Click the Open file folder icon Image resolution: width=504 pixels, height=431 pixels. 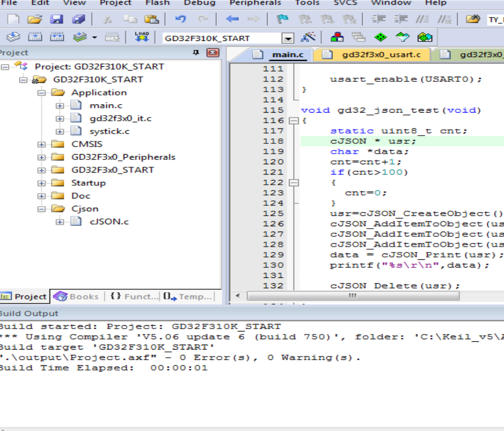[34, 20]
